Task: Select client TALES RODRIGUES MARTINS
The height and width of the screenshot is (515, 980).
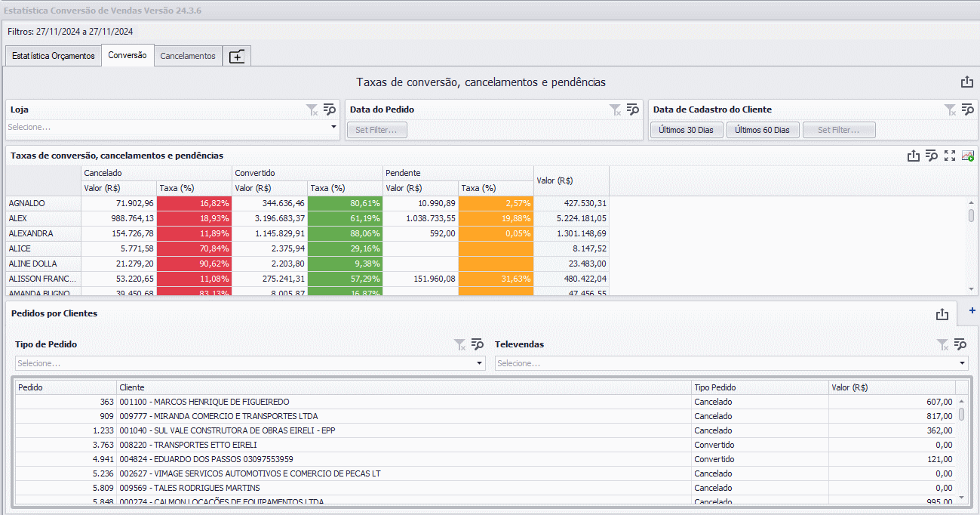Action: 404,488
